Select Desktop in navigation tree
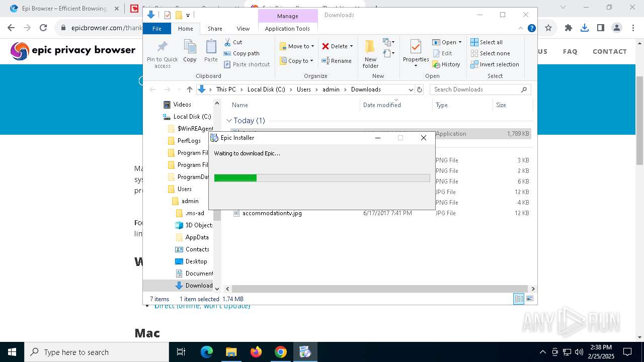This screenshot has height=362, width=644. pyautogui.click(x=196, y=261)
